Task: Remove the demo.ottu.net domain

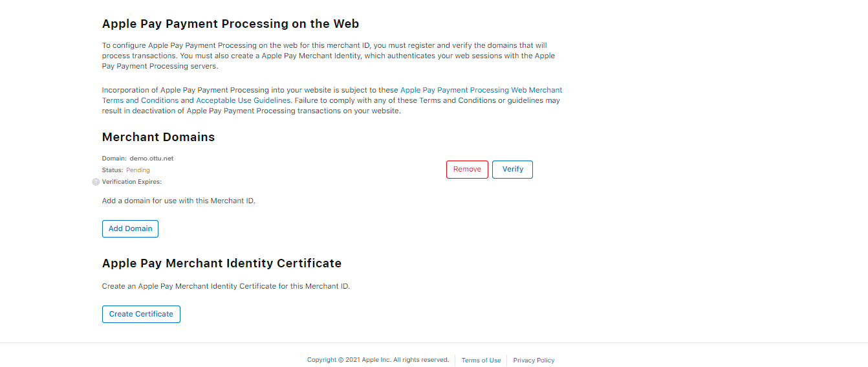Action: pos(467,170)
